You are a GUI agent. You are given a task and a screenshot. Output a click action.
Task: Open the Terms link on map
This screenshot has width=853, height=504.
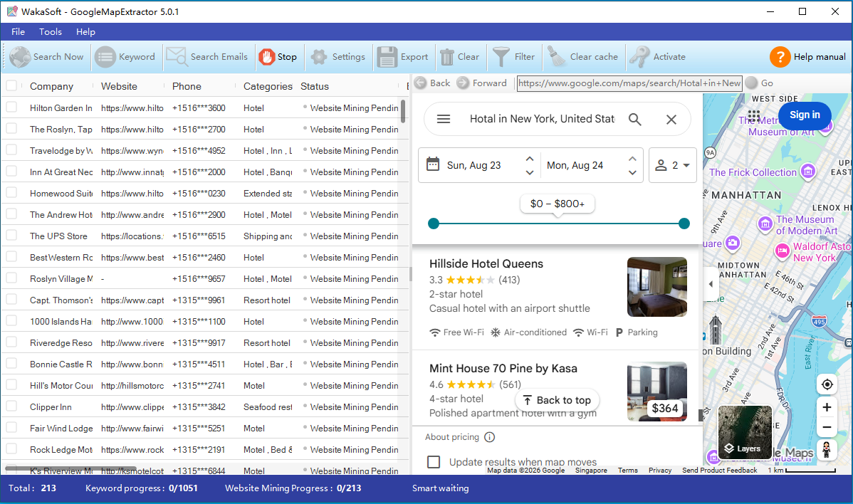click(x=628, y=471)
